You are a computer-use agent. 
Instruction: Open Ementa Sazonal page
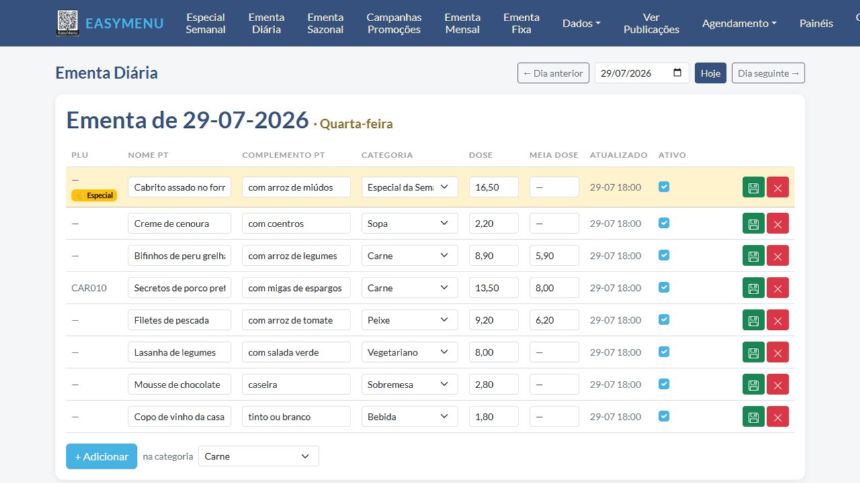325,23
